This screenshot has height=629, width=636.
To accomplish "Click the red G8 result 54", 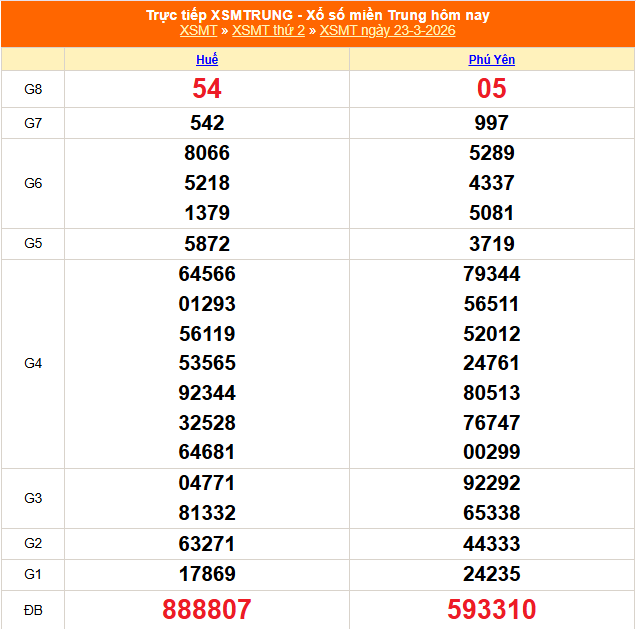I will 207,89.
